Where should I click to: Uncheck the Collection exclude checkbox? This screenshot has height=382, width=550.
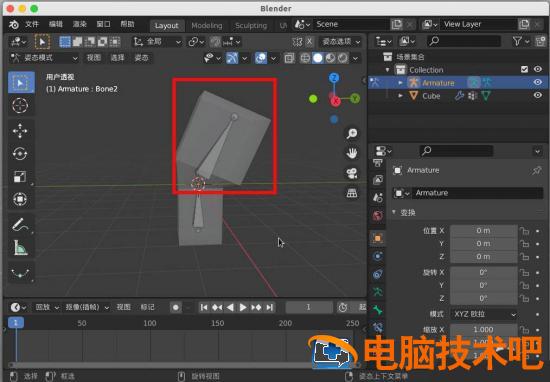coord(524,69)
